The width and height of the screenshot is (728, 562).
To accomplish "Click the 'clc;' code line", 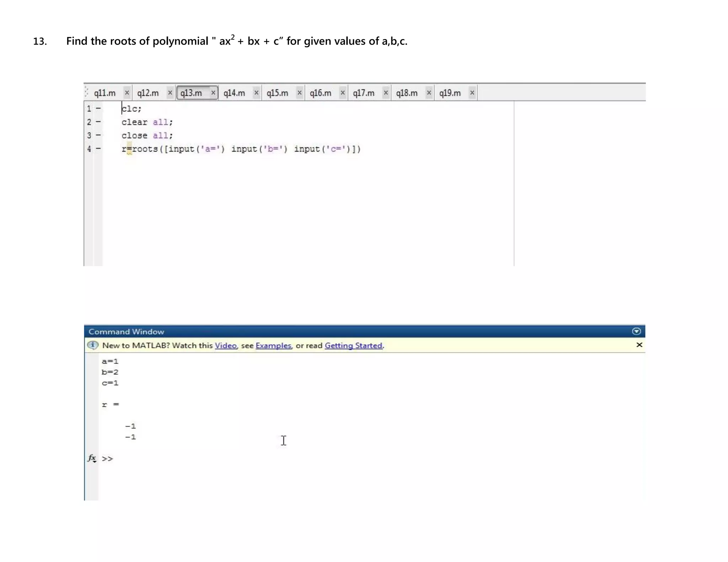I will pyautogui.click(x=132, y=109).
